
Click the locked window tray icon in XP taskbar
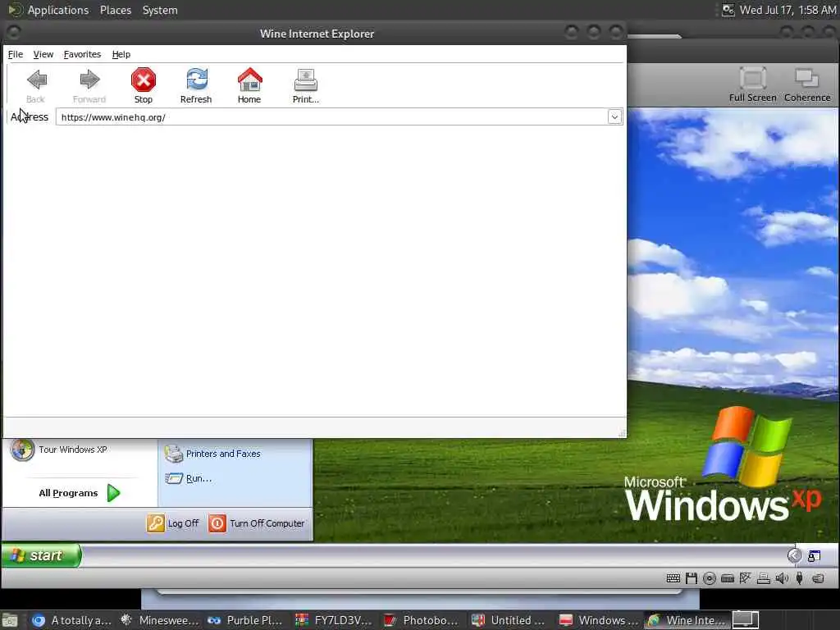pyautogui.click(x=815, y=556)
